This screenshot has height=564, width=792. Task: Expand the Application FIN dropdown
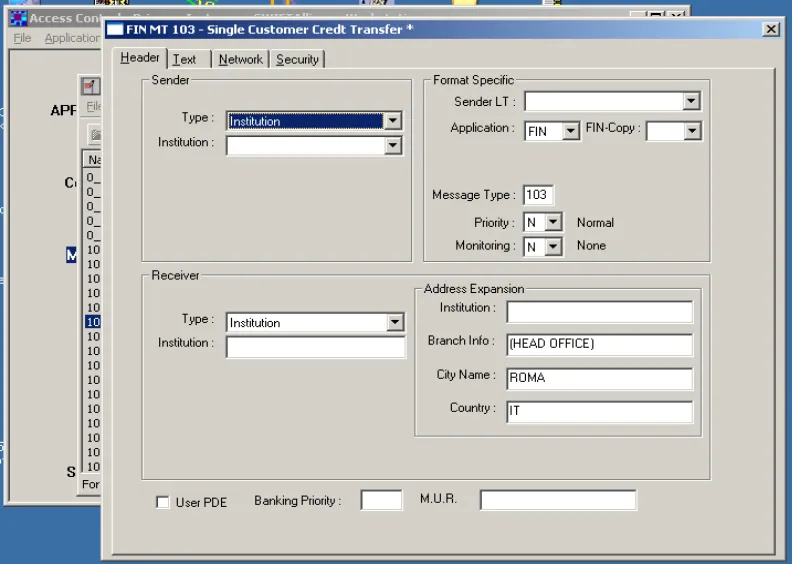[571, 131]
